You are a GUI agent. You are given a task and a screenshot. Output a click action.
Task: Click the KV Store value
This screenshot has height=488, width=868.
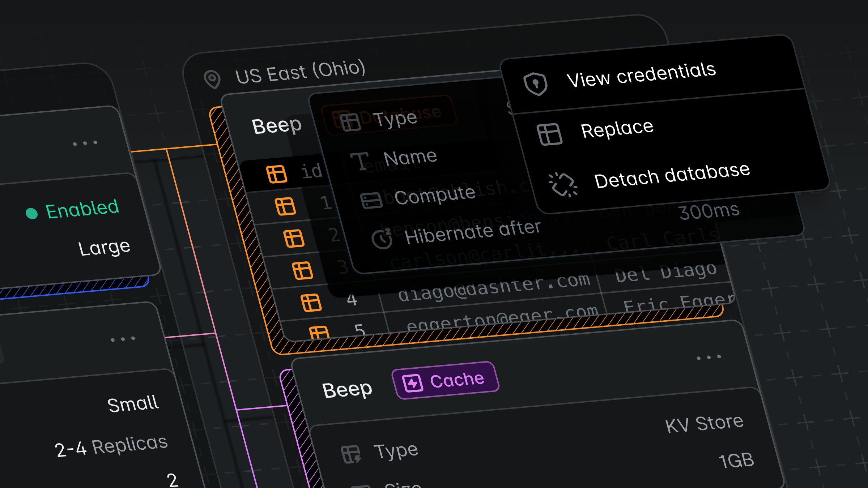tap(704, 424)
